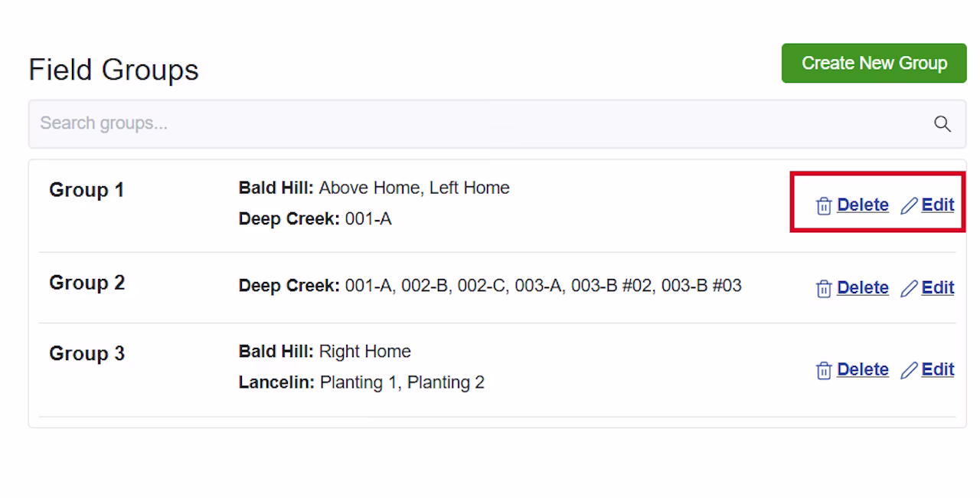The image size is (980, 498).
Task: Click pencil icon for Group 3
Action: pyautogui.click(x=909, y=371)
